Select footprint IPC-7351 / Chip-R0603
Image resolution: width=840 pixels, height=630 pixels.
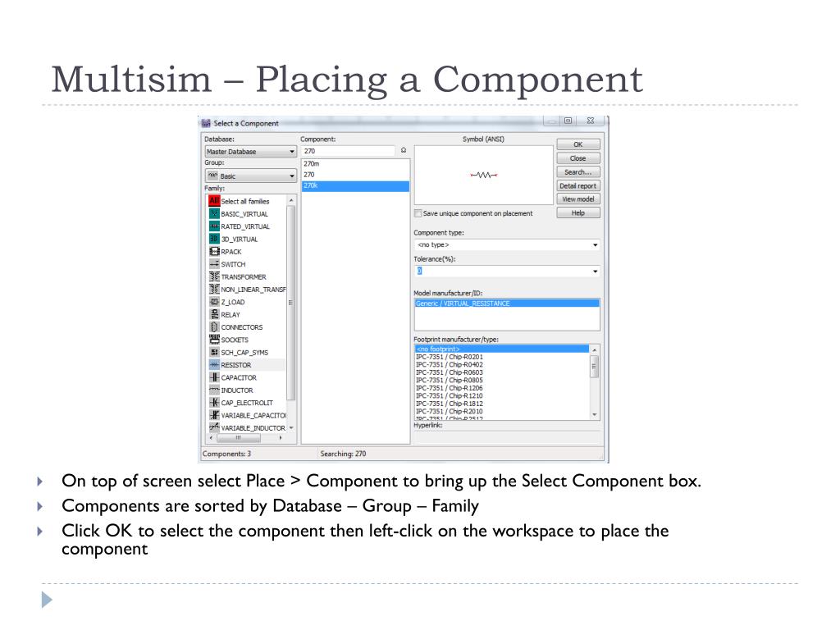pyautogui.click(x=502, y=372)
